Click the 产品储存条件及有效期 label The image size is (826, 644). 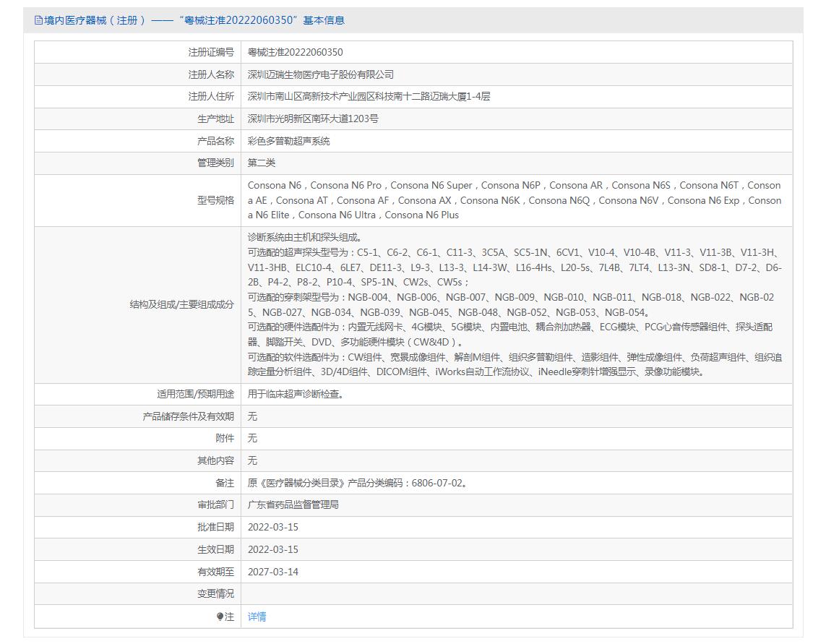(188, 416)
